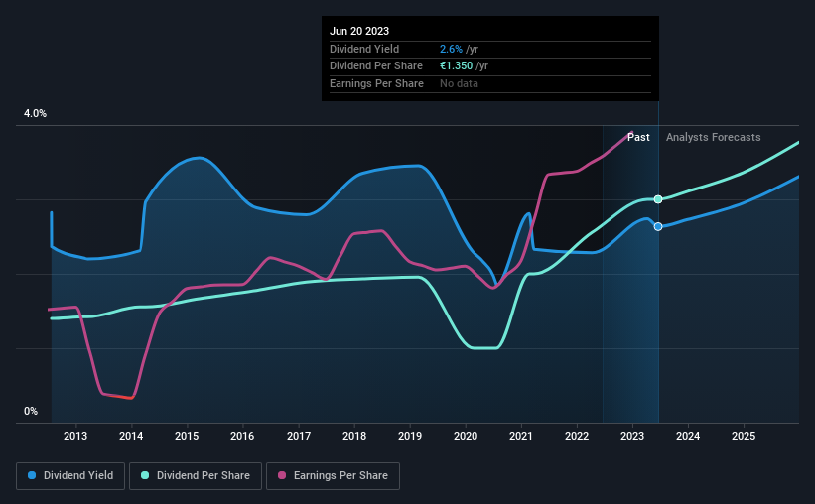Click the 2023 x-axis label

pyautogui.click(x=632, y=436)
